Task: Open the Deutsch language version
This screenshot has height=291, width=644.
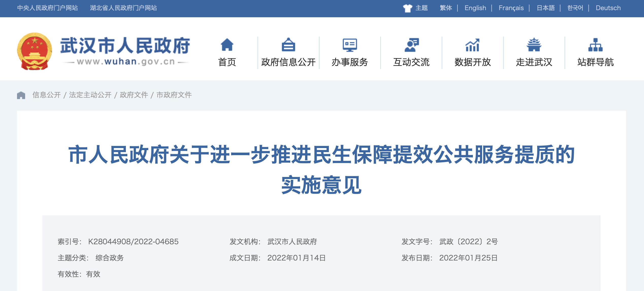Action: [x=608, y=8]
